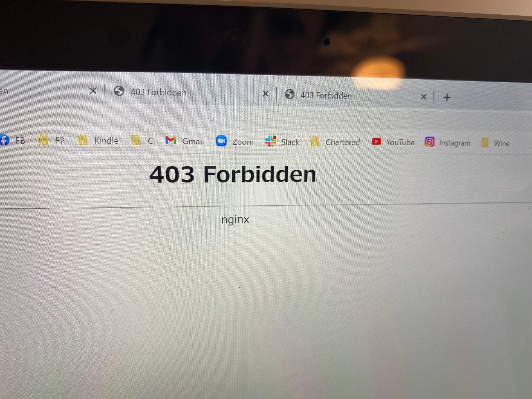Click the Gmail envelope icon bookmark

click(x=171, y=140)
